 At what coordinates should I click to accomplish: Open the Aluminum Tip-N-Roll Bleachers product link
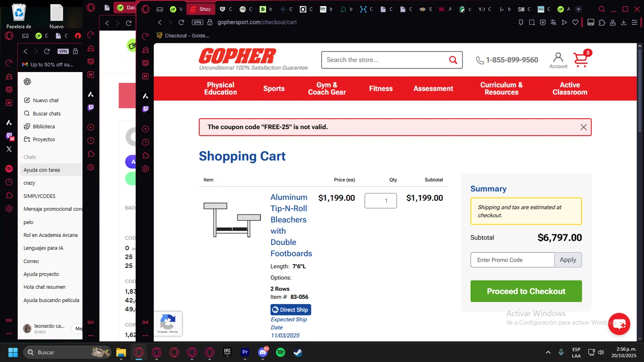[x=291, y=225]
